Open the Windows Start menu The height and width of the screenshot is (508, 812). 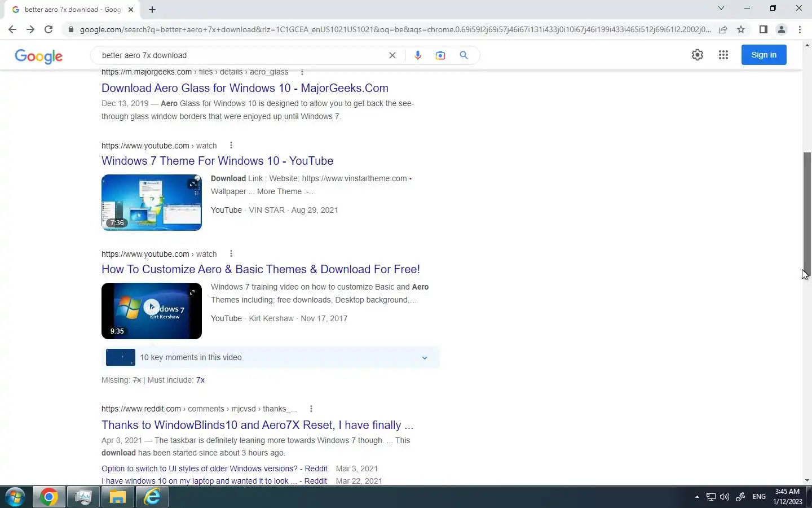coord(15,497)
